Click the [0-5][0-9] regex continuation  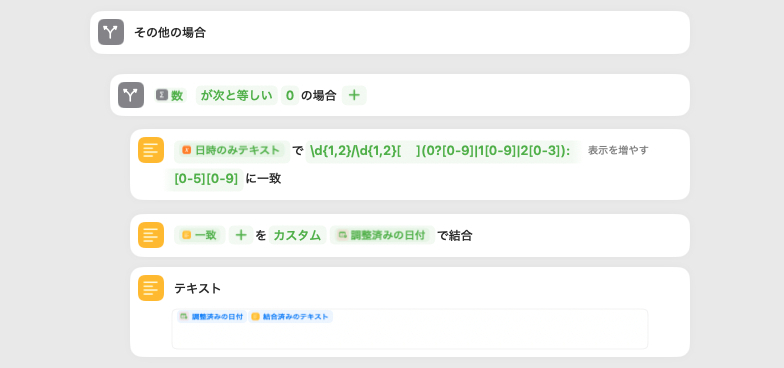[206, 178]
